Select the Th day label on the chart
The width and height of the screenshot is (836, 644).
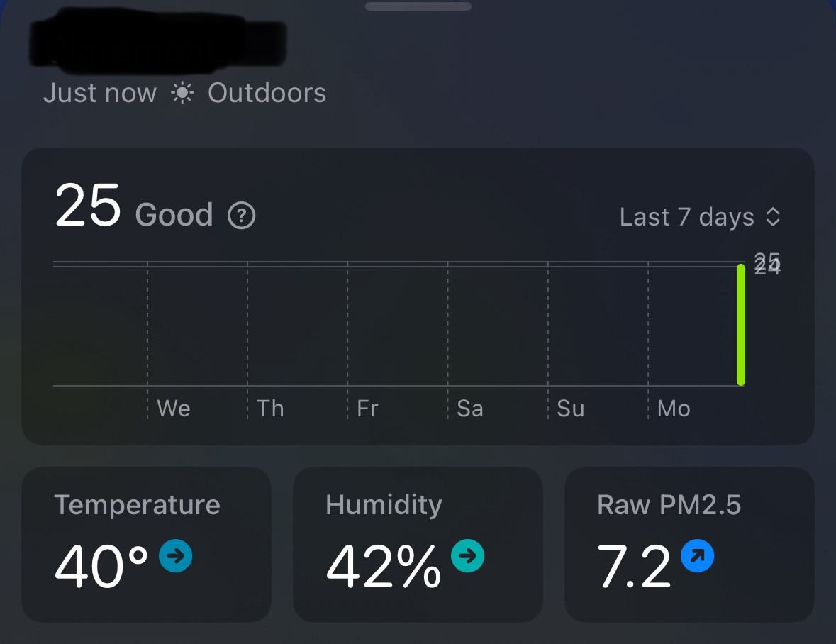[270, 409]
